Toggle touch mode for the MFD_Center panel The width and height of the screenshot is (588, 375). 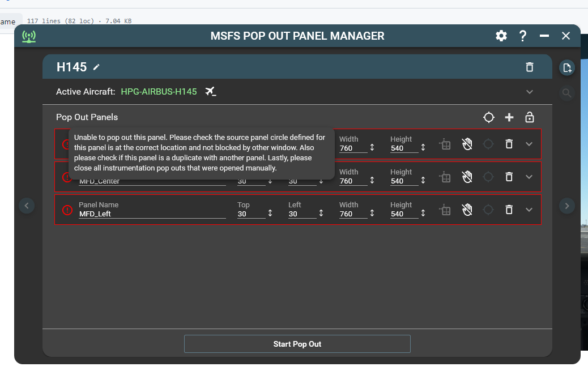(467, 176)
